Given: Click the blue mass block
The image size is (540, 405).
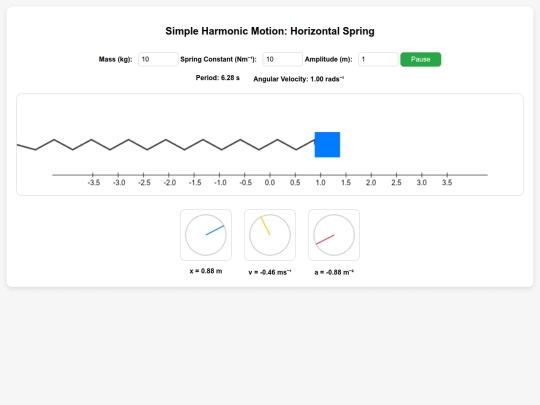Looking at the screenshot, I should coord(327,145).
